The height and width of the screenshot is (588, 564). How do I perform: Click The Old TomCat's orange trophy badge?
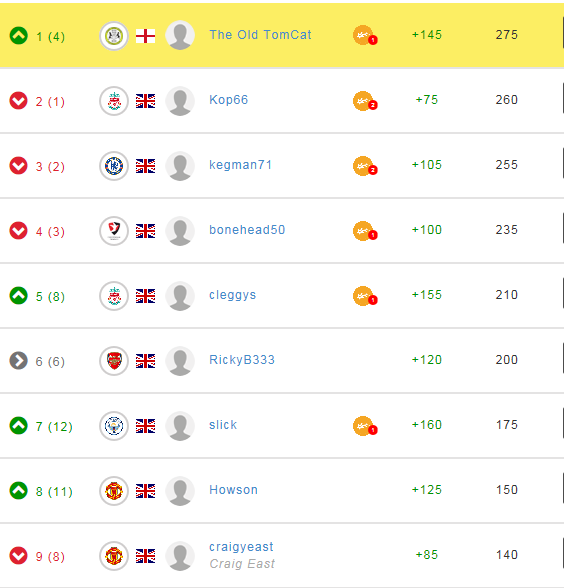pos(365,36)
